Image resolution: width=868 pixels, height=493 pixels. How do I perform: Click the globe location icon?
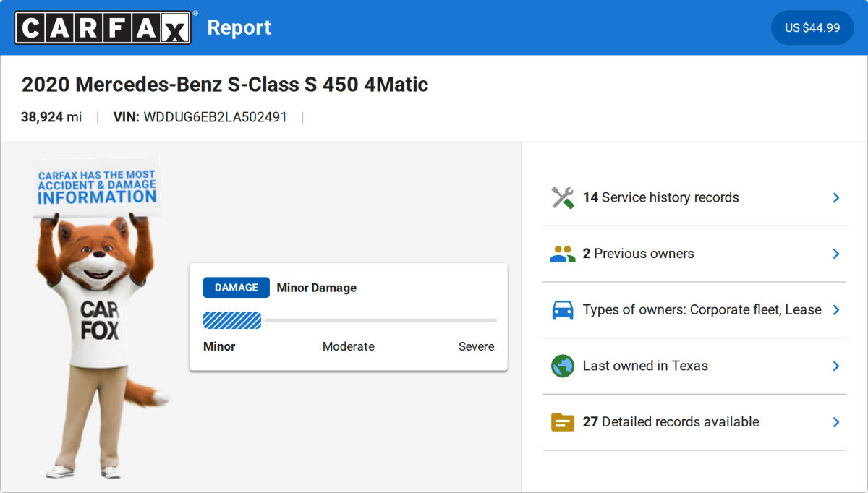coord(562,366)
